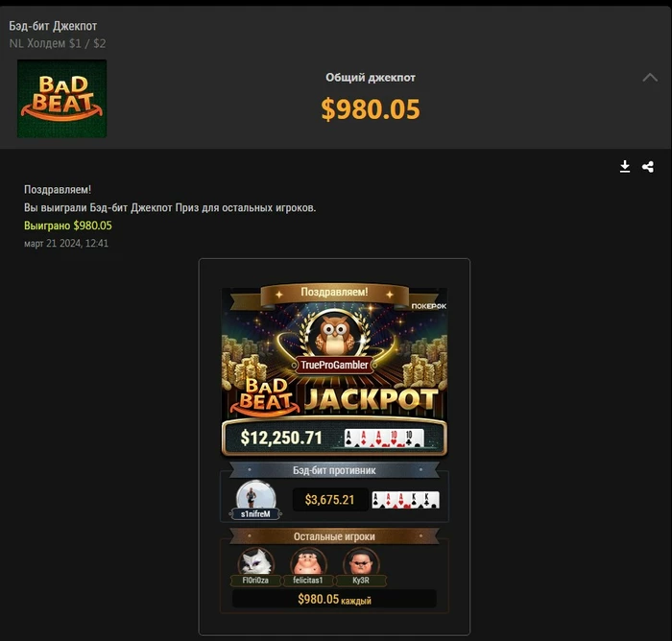Click the $12,250.71 jackpot amount
The height and width of the screenshot is (641, 672).
coord(281,438)
